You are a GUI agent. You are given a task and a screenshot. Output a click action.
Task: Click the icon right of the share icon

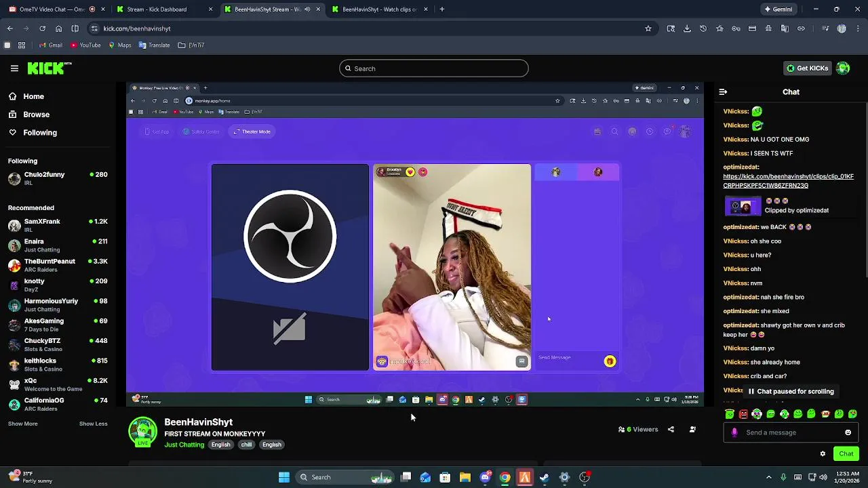coord(692,430)
